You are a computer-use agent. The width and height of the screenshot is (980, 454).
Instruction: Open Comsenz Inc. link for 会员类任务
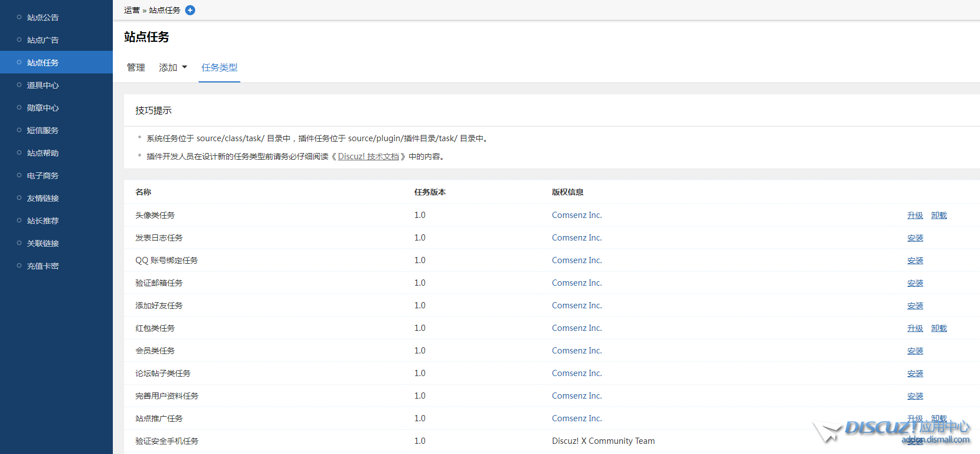pyautogui.click(x=577, y=351)
